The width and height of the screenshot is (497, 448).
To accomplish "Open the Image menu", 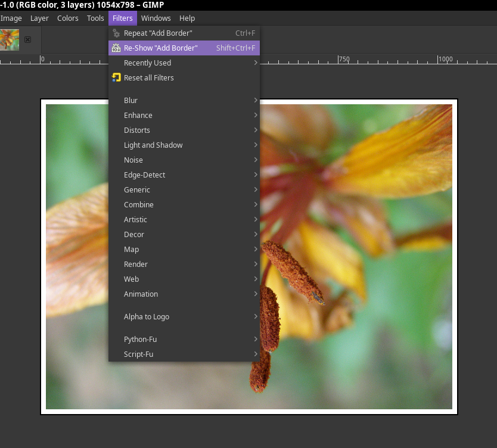I will (x=11, y=18).
